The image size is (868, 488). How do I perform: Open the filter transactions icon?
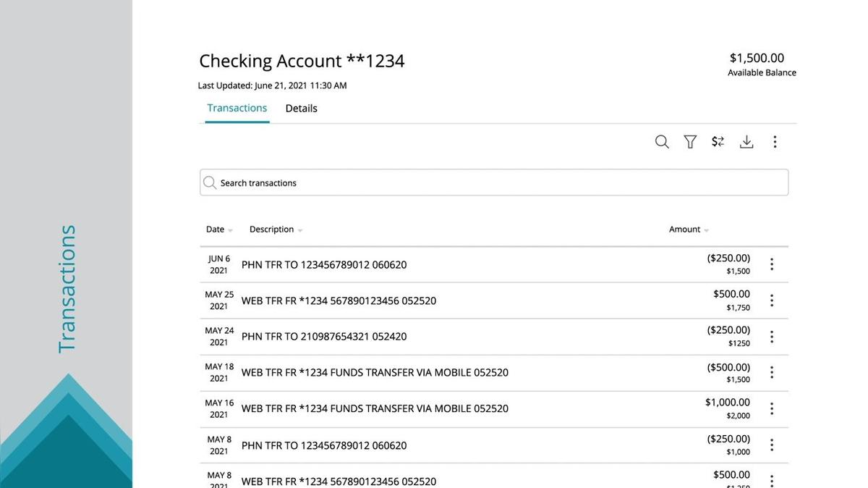[x=689, y=141]
